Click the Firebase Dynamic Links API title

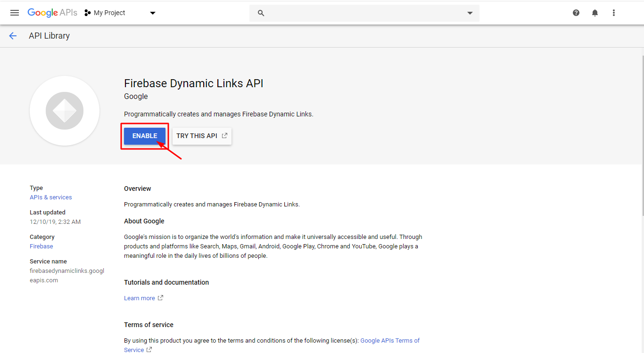[194, 83]
